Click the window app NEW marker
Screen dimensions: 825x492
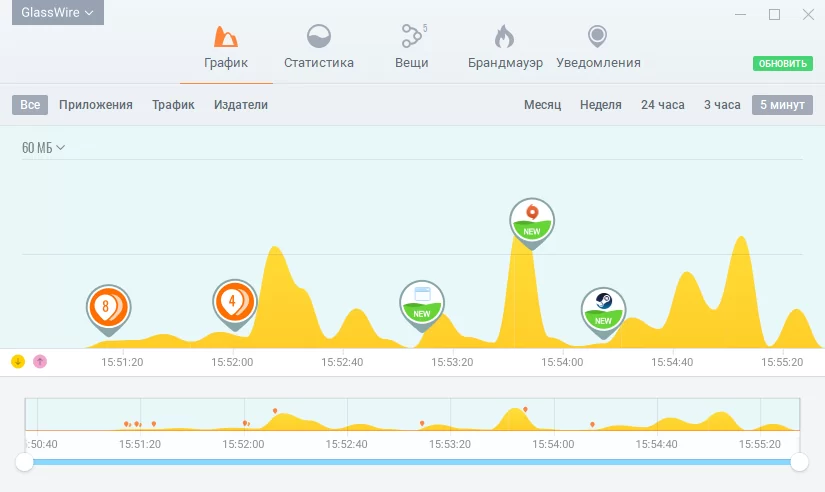click(x=422, y=305)
